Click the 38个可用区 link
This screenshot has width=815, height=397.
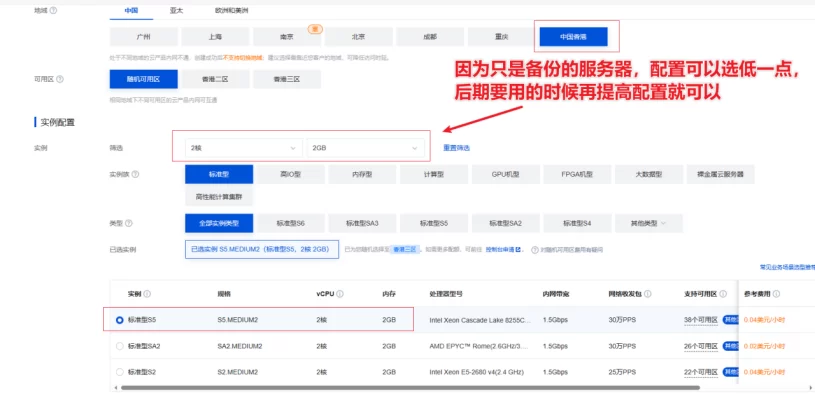(701, 320)
